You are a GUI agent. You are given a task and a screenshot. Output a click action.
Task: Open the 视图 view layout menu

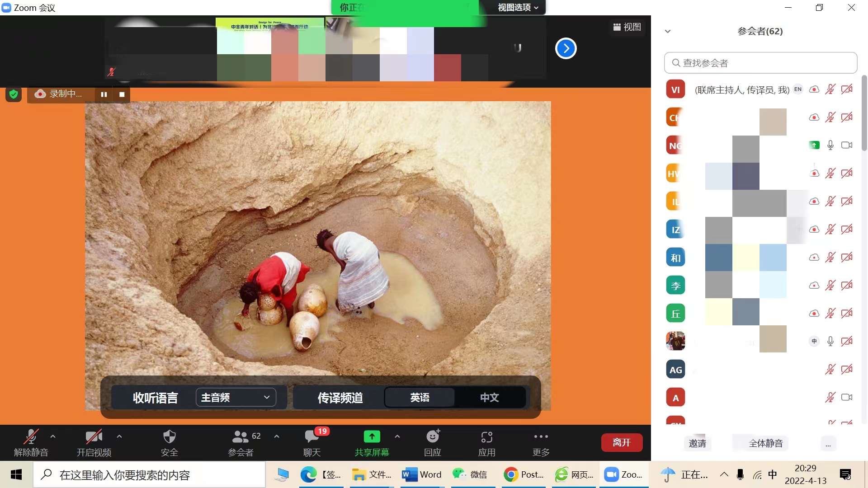(x=627, y=27)
